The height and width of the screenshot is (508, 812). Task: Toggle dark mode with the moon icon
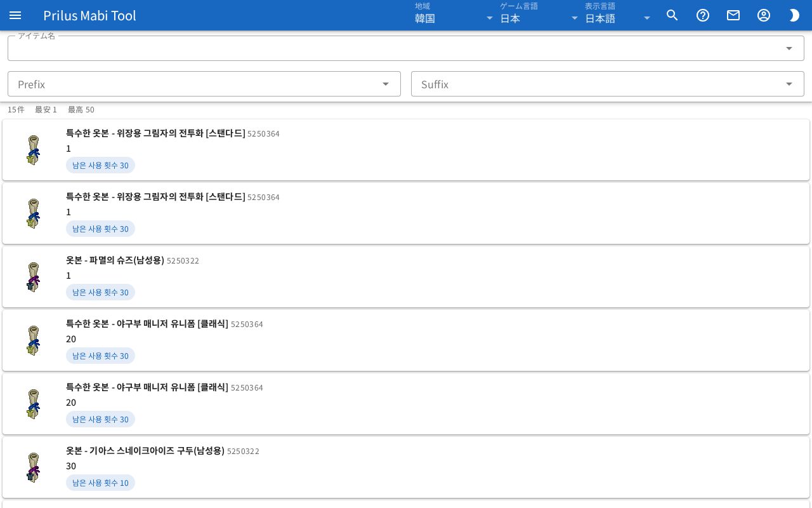pyautogui.click(x=794, y=15)
